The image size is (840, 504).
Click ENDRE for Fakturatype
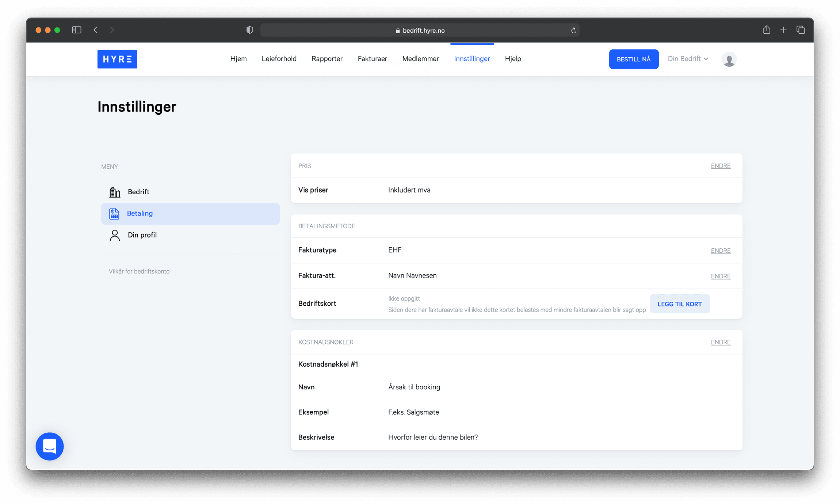point(721,251)
